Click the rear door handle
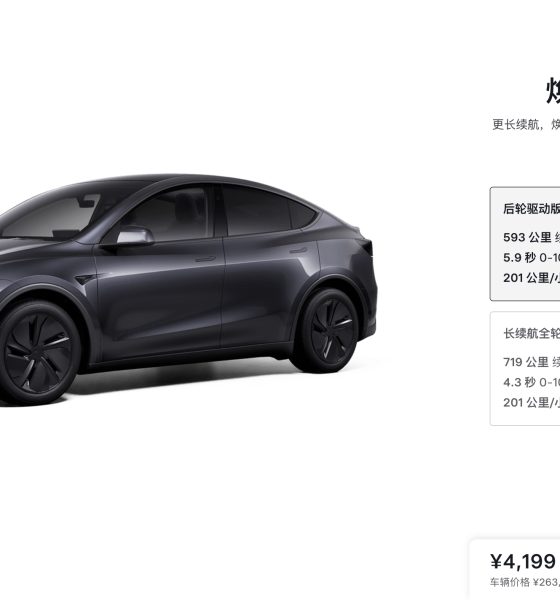Viewport: 560px width, 600px height. pyautogui.click(x=298, y=251)
